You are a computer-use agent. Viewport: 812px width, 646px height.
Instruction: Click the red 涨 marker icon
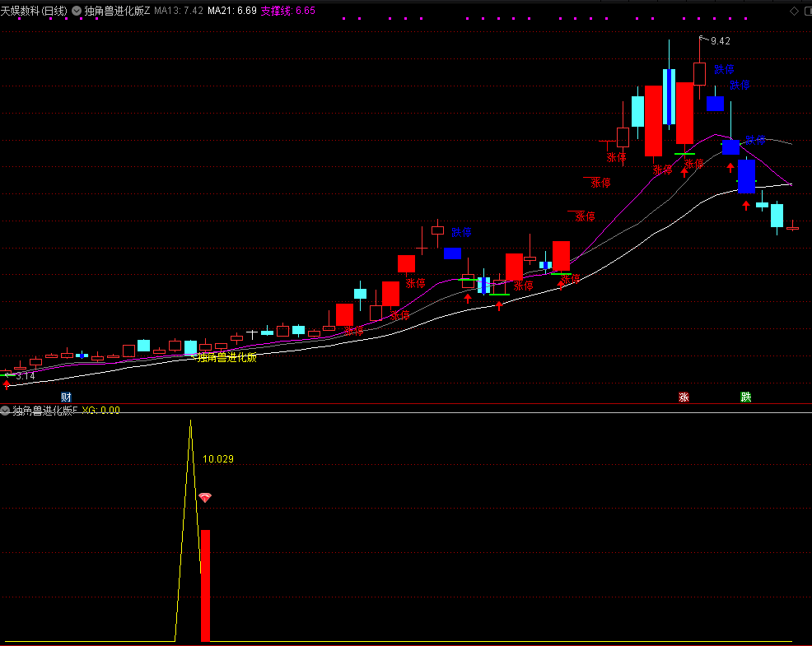point(684,397)
